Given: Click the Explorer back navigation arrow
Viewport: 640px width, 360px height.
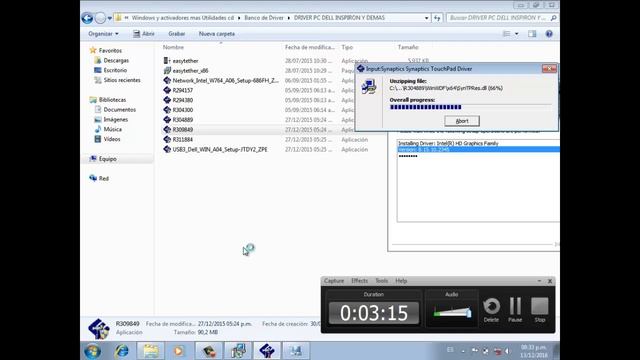Looking at the screenshot, I should [x=87, y=18].
